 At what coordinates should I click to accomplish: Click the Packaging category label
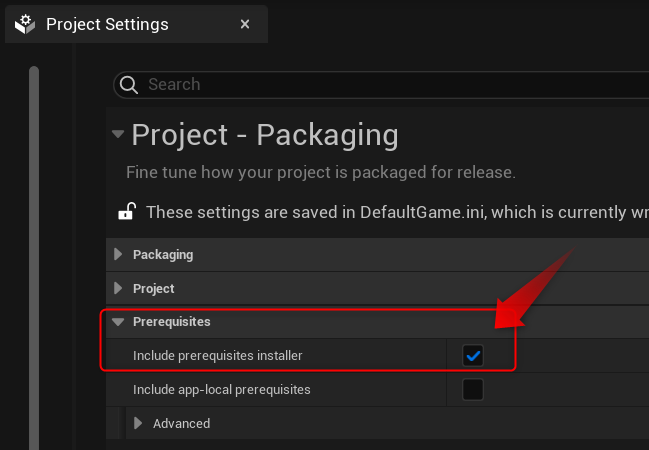coord(163,255)
